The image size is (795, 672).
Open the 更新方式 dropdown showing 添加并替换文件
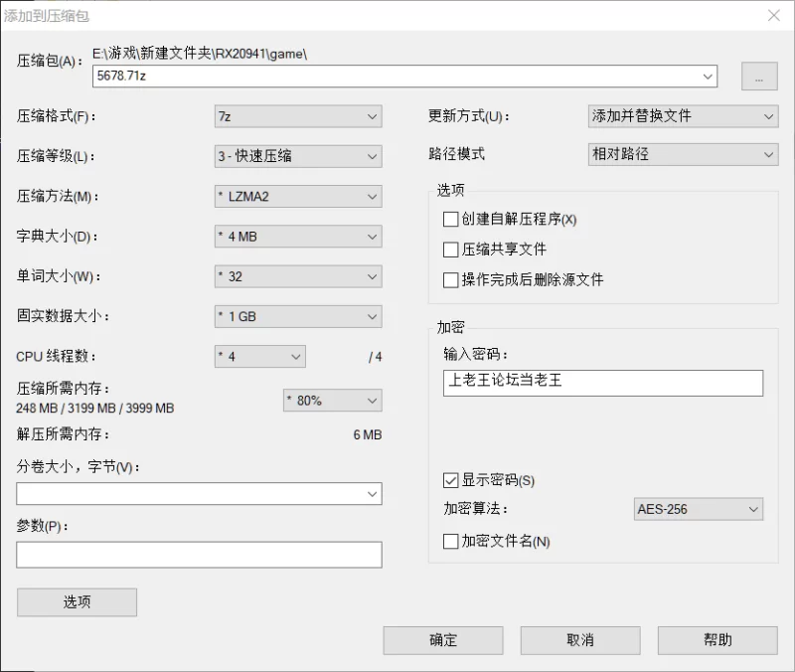683,116
